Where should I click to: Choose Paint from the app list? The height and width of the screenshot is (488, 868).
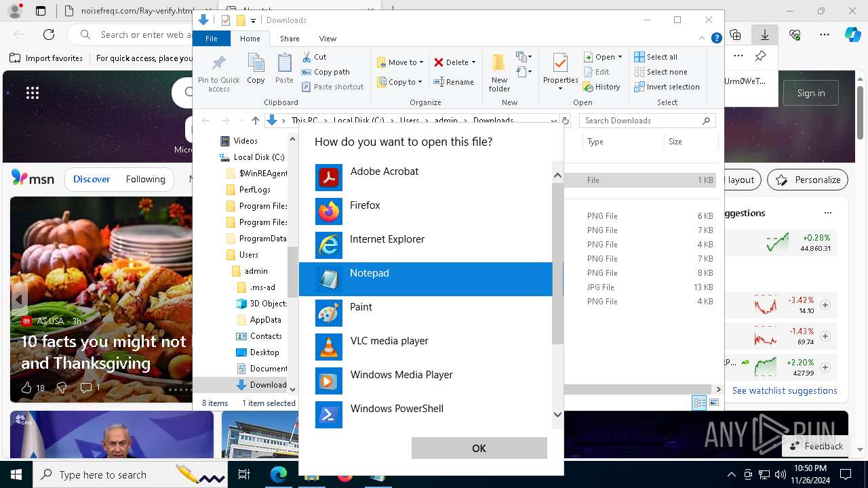click(x=431, y=313)
